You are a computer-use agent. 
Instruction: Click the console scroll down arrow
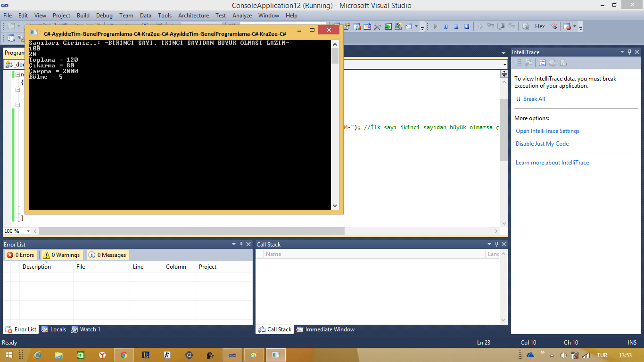(335, 206)
